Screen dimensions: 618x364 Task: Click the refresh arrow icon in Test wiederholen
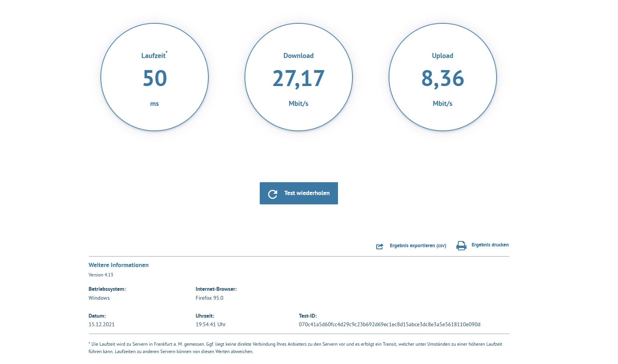click(273, 194)
